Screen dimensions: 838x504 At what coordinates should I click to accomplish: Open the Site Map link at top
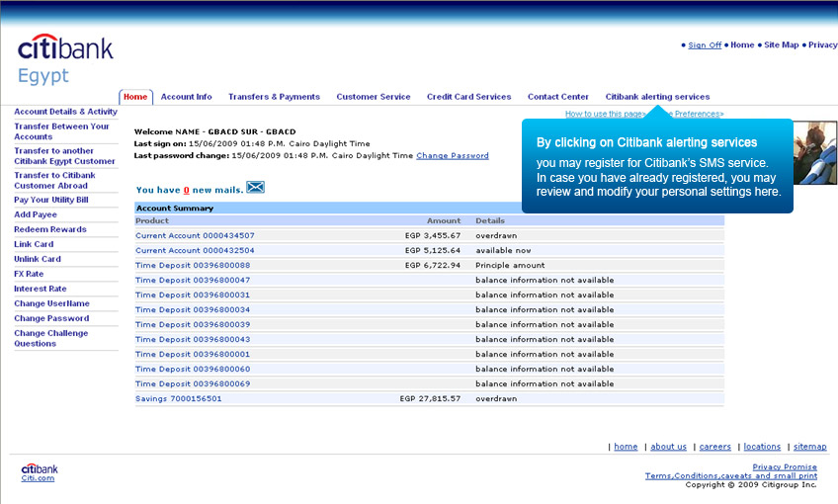tap(781, 44)
